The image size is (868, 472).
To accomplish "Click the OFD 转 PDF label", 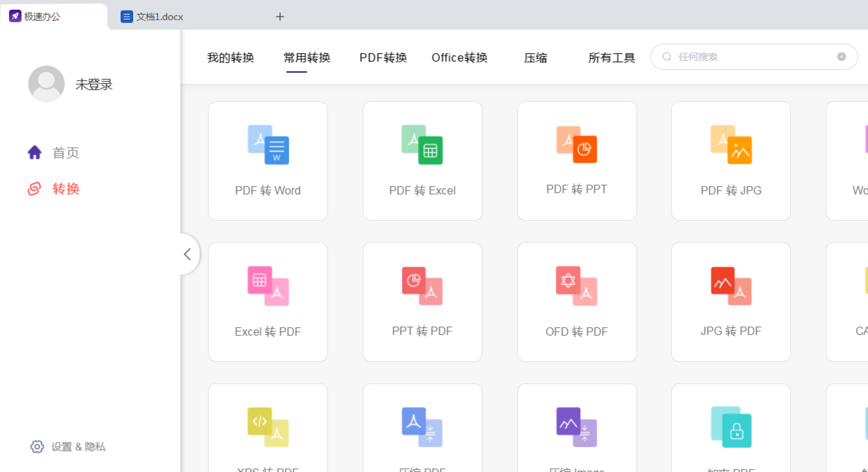I will click(x=577, y=331).
